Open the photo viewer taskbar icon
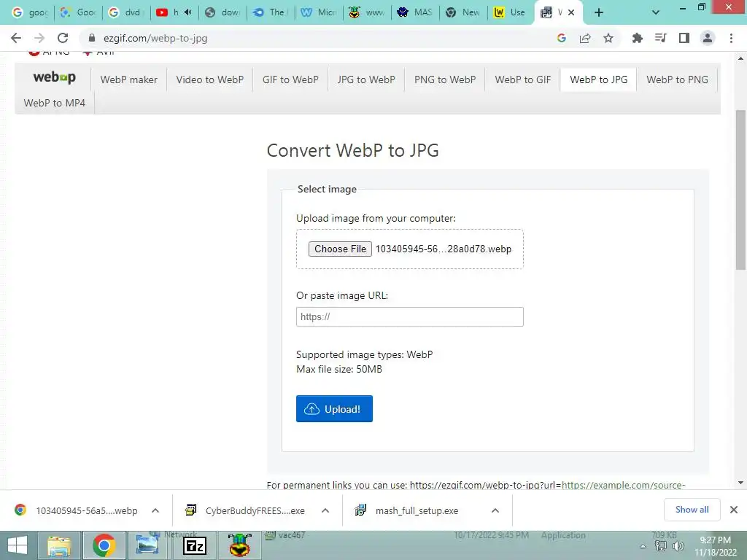Screen dimensions: 747x560 148,545
